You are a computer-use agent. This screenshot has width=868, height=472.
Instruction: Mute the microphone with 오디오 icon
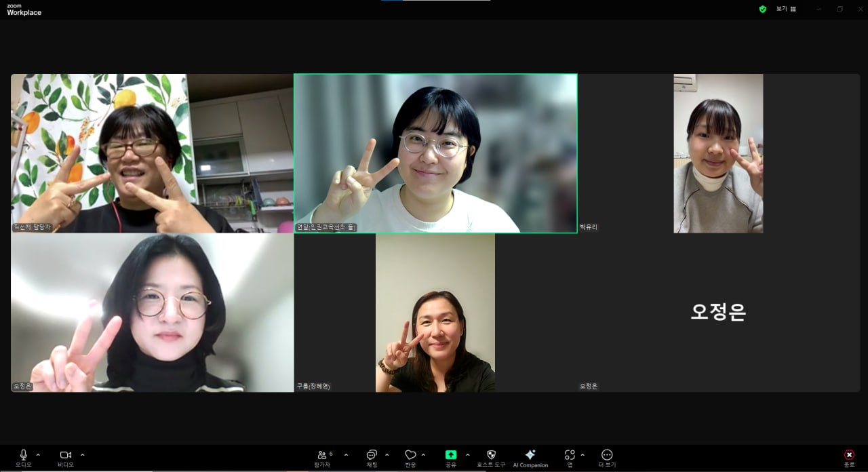coord(24,458)
